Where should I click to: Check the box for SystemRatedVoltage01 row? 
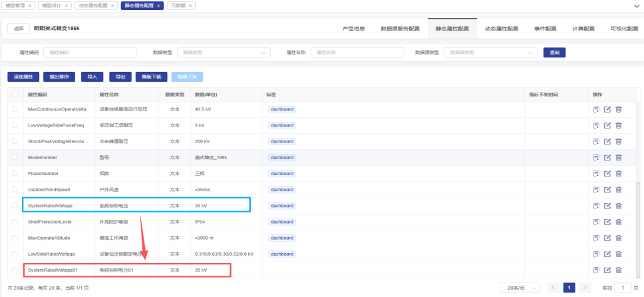click(x=15, y=270)
